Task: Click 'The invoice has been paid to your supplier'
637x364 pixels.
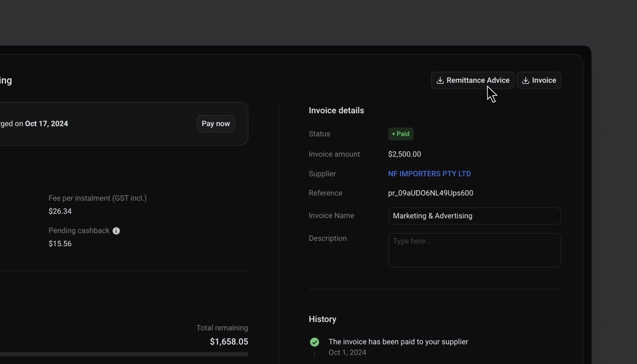Action: [398, 342]
